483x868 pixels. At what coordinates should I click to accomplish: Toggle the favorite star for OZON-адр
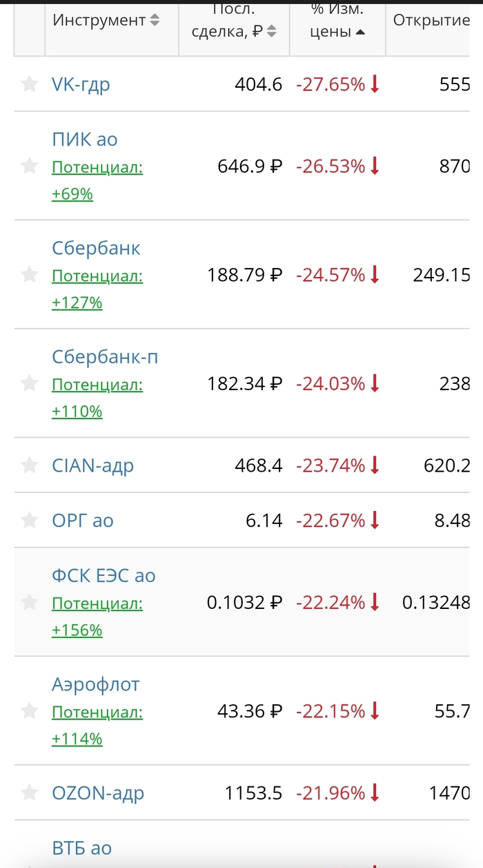click(30, 793)
